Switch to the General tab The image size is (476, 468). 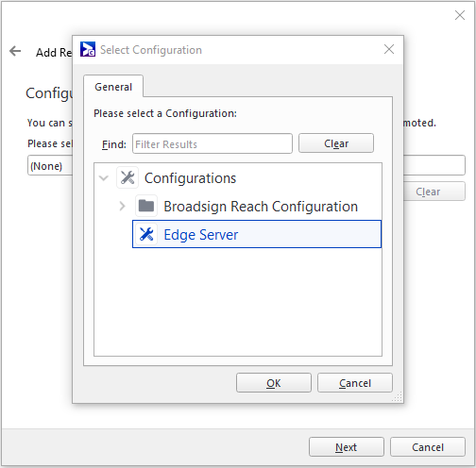click(x=113, y=87)
